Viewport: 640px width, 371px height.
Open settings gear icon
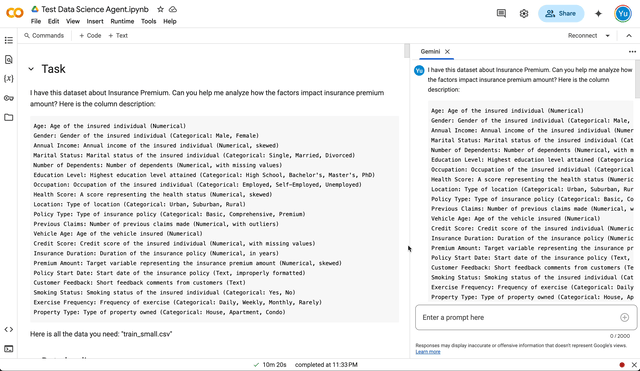pos(524,13)
